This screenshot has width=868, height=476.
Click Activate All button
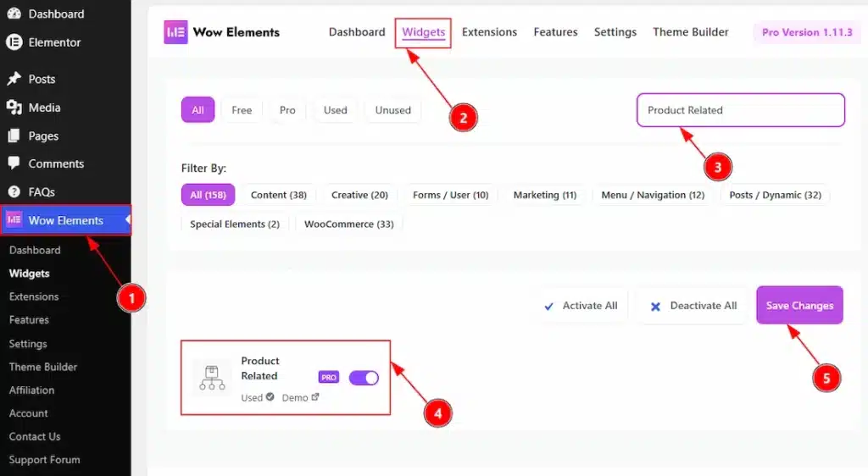click(581, 306)
